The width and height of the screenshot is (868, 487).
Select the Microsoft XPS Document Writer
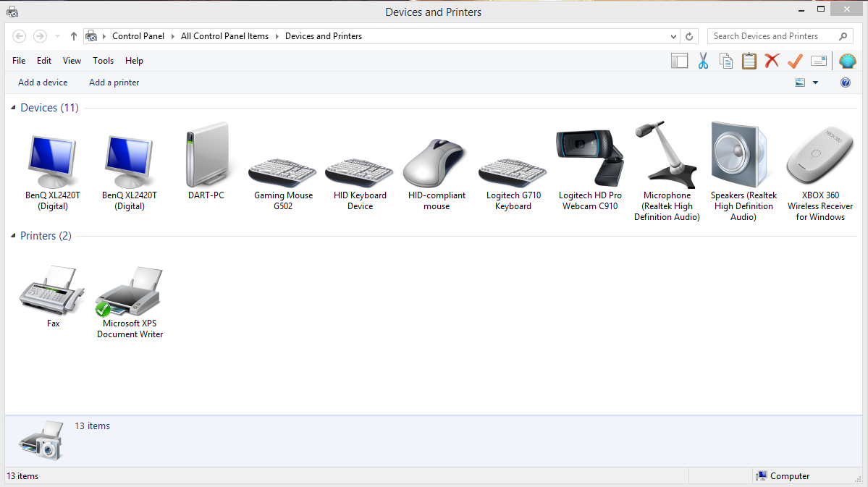point(130,302)
